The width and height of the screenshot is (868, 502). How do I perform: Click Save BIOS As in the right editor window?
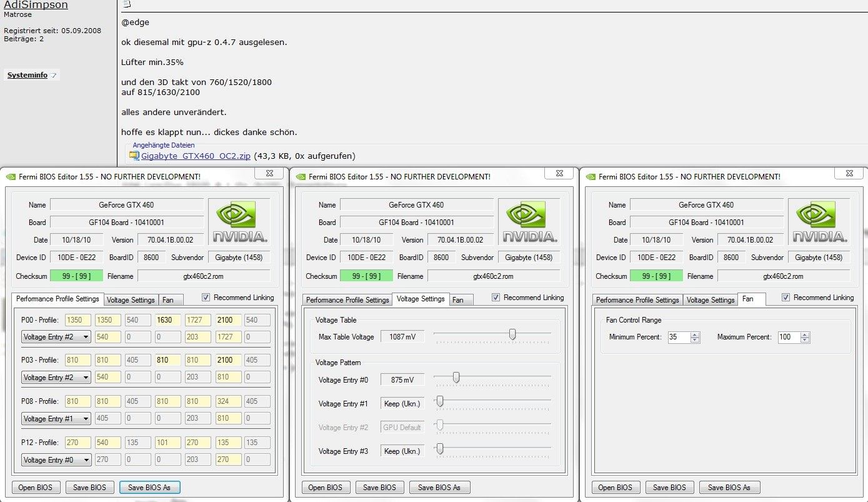click(729, 488)
